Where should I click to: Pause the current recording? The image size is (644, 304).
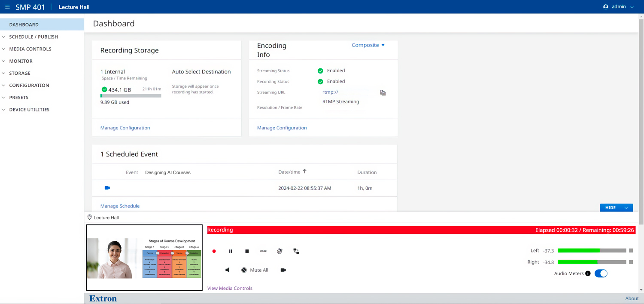[x=231, y=251]
